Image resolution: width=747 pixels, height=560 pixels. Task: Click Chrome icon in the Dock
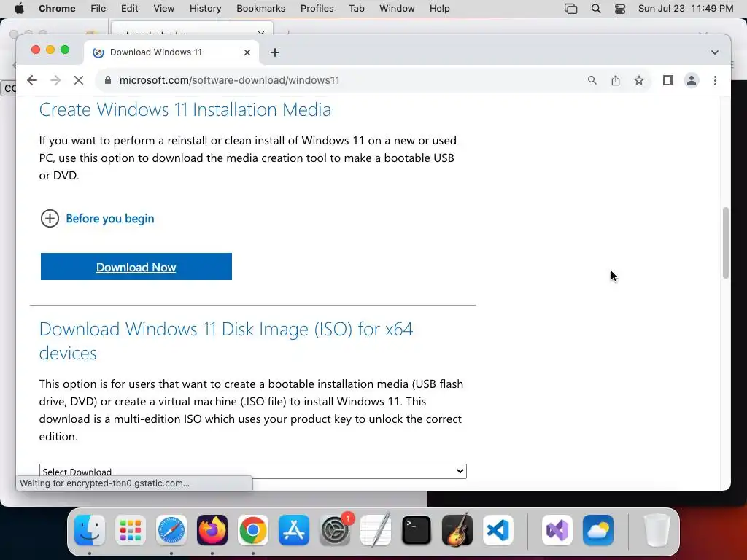click(x=253, y=530)
